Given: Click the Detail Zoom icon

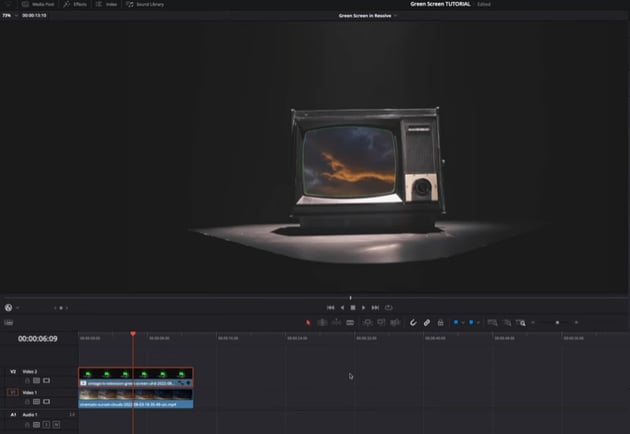Looking at the screenshot, I should coord(507,322).
